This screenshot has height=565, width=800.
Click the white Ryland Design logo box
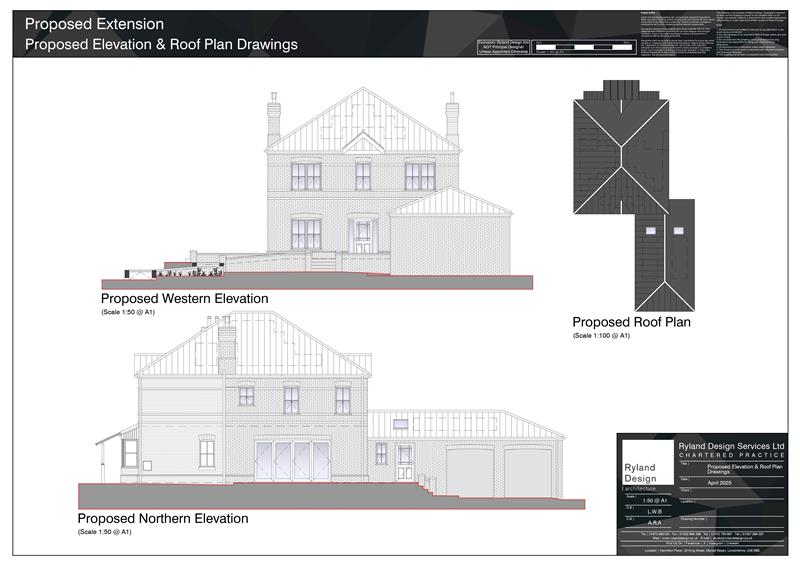coord(647,462)
